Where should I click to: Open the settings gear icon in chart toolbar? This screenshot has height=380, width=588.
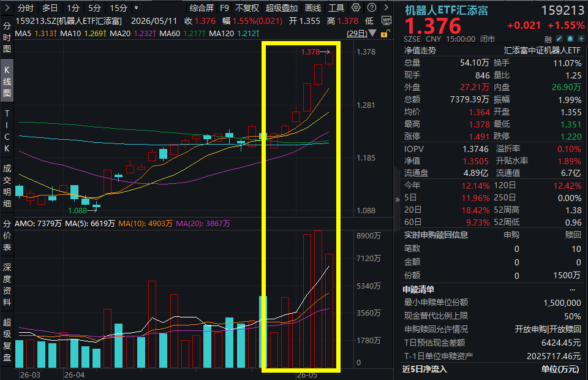(356, 7)
